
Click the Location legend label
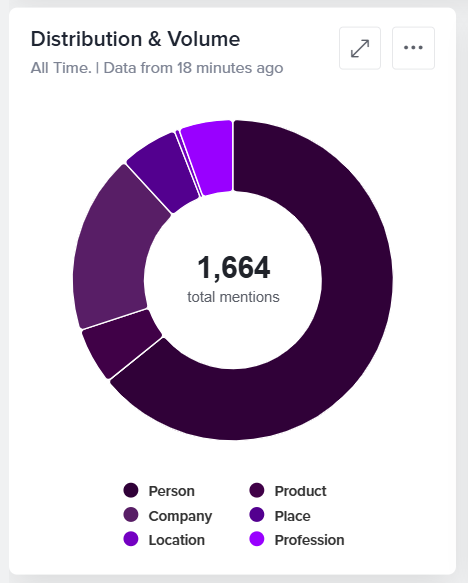(177, 540)
